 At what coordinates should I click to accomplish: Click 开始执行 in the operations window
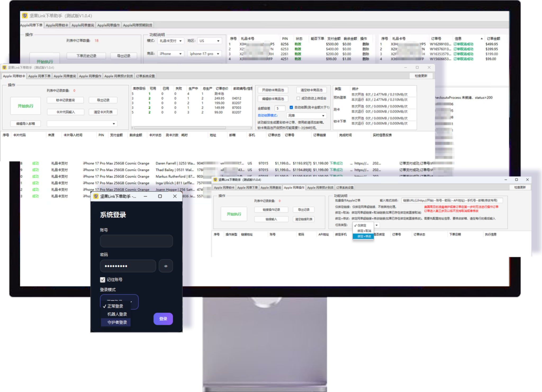[x=234, y=214]
